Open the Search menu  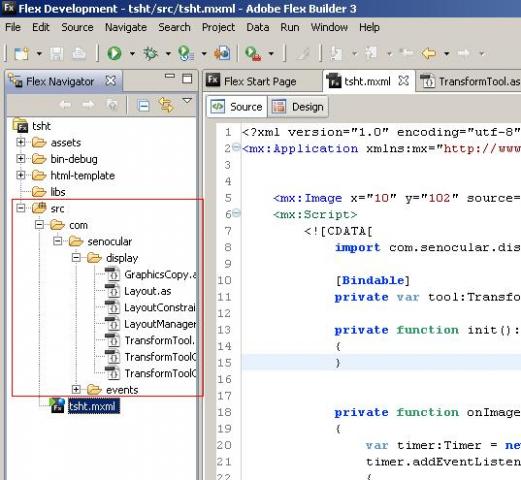click(174, 27)
